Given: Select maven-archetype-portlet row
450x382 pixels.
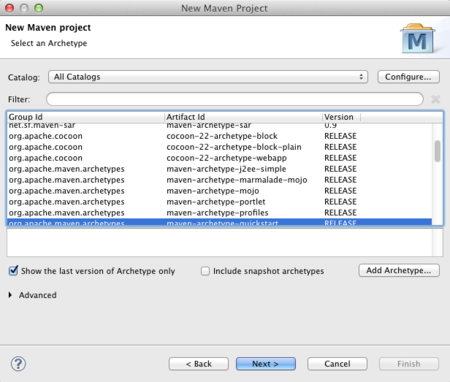Looking at the screenshot, I should [219, 202].
